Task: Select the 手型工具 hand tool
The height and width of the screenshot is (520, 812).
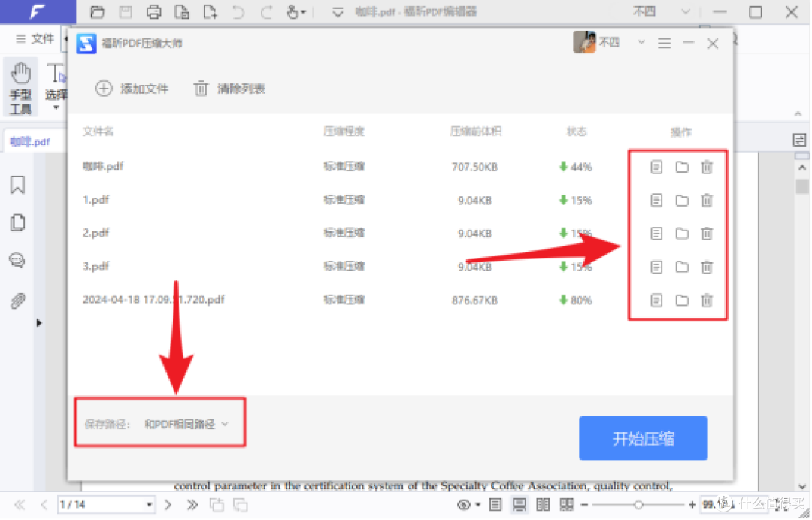Action: pos(21,86)
